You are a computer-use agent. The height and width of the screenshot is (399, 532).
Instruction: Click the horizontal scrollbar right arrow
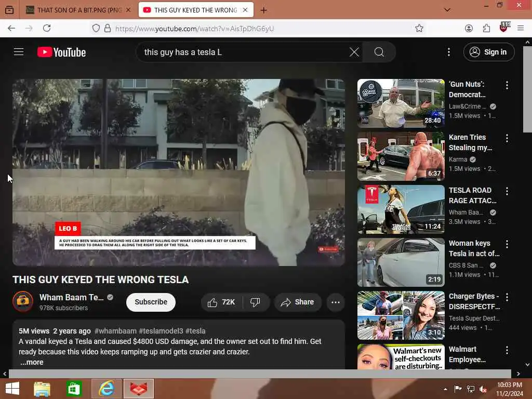pyautogui.click(x=518, y=374)
